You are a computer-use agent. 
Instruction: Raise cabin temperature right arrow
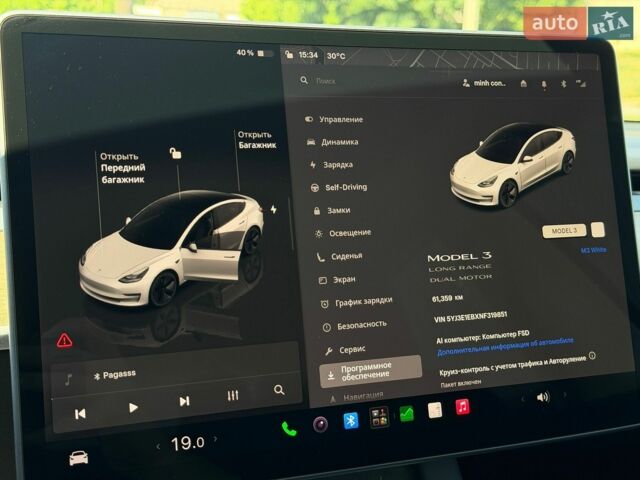tap(216, 439)
